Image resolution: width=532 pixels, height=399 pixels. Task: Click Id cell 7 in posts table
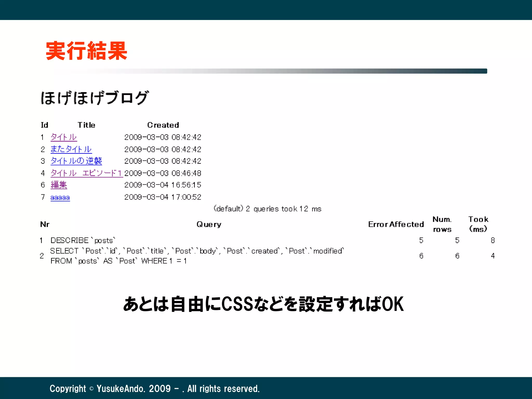[x=43, y=197]
